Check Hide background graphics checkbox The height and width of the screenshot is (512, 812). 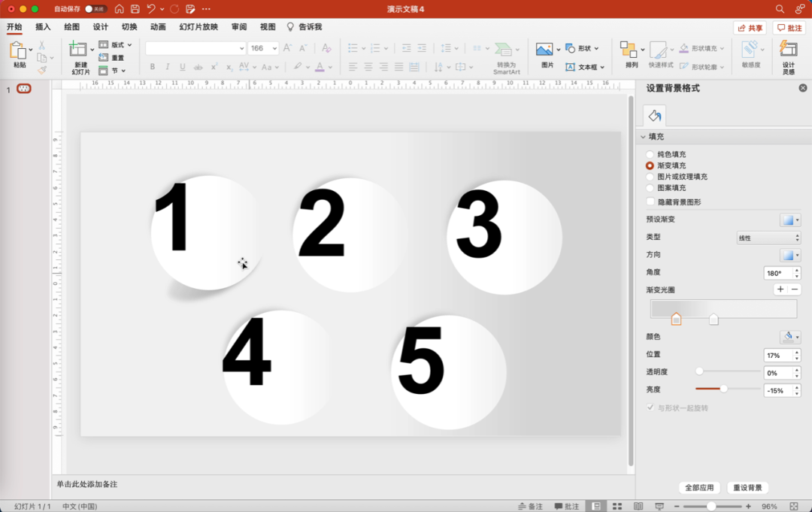click(650, 201)
